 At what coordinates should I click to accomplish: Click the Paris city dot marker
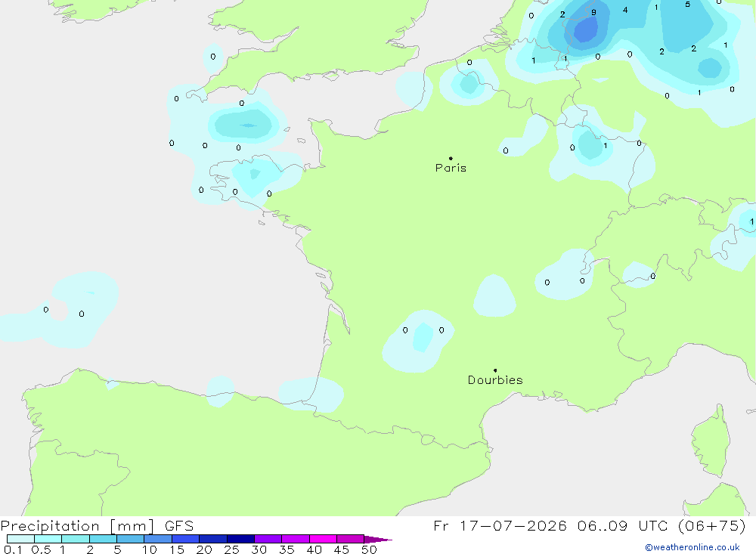(x=451, y=158)
